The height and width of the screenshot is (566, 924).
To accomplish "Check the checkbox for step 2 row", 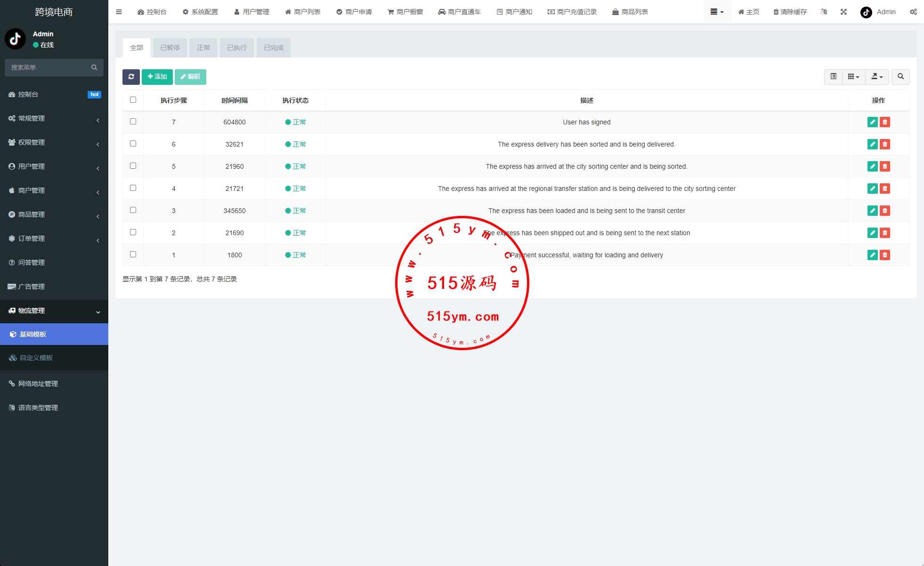I will tap(133, 232).
